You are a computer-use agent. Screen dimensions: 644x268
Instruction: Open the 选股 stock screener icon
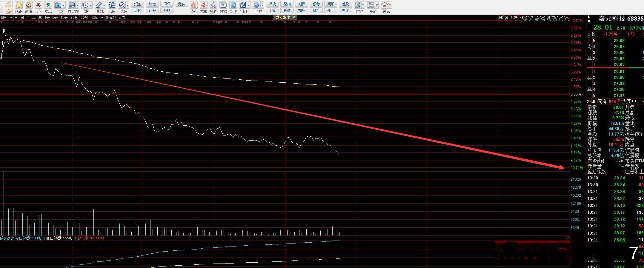(x=122, y=5)
